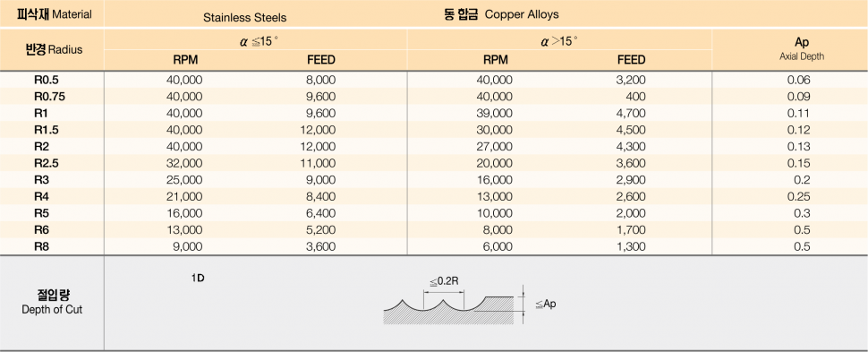This screenshot has width=868, height=352.
Task: Select the R8 radius row label
Action: [x=41, y=246]
